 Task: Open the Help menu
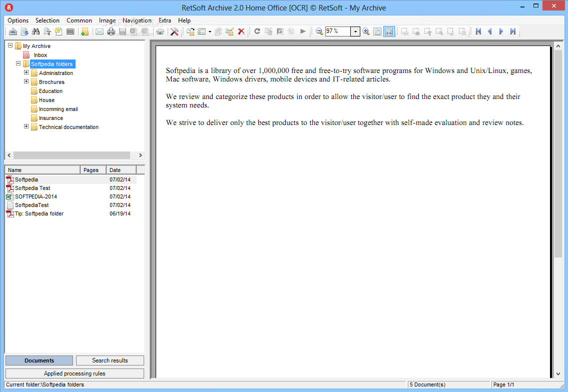(x=184, y=20)
